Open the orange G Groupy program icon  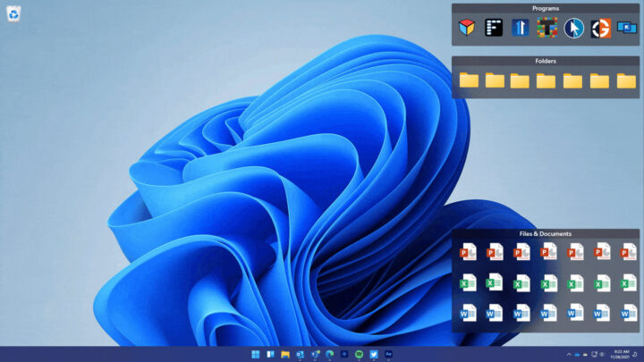(601, 28)
